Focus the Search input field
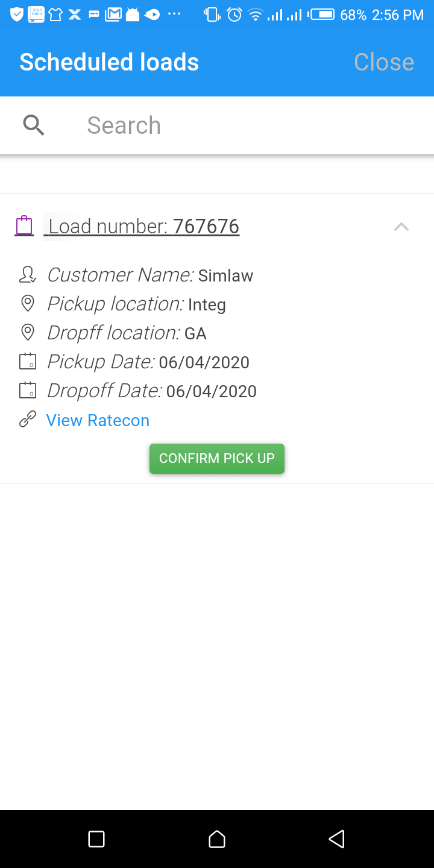434x868 pixels. 241,125
